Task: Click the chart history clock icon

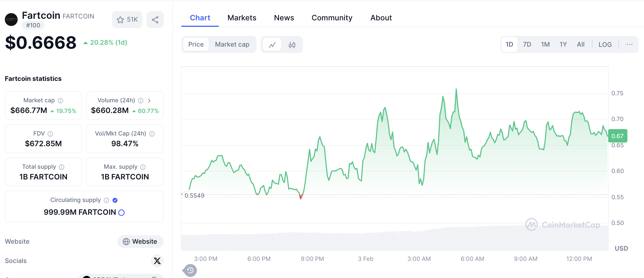Action: [x=190, y=270]
